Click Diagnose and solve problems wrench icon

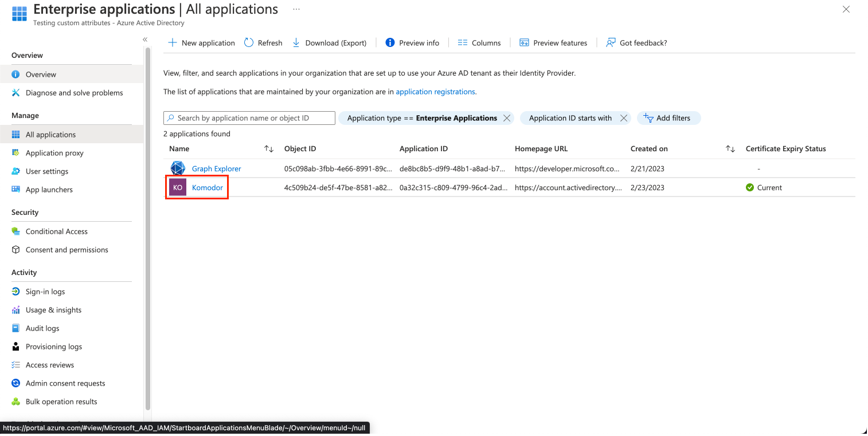coord(16,93)
